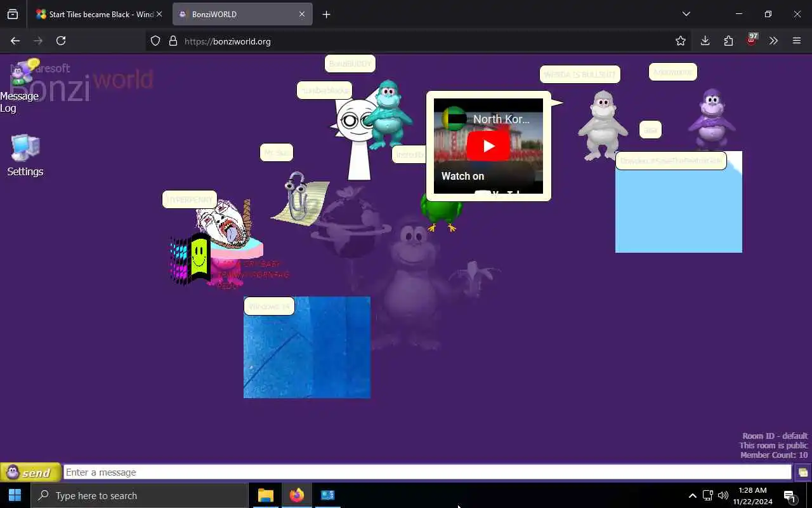Screen dimensions: 812x508
Task: Open the clock showing 1:28 AM
Action: click(x=752, y=496)
